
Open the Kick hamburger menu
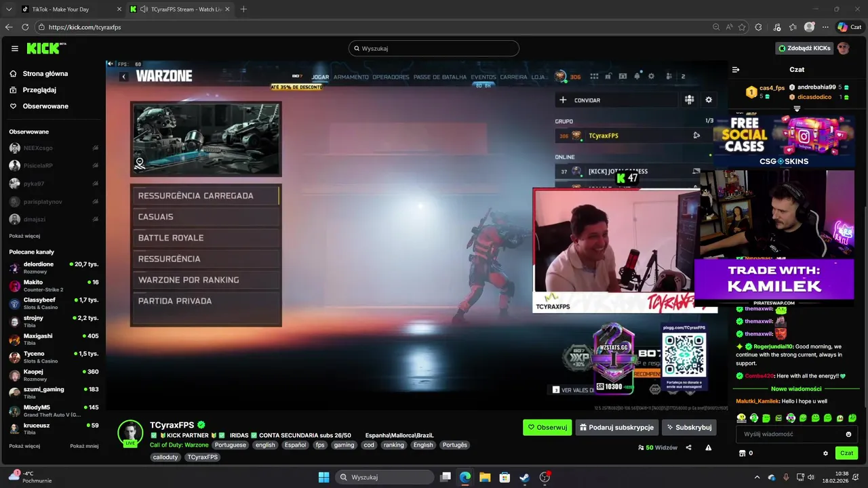pos(14,48)
